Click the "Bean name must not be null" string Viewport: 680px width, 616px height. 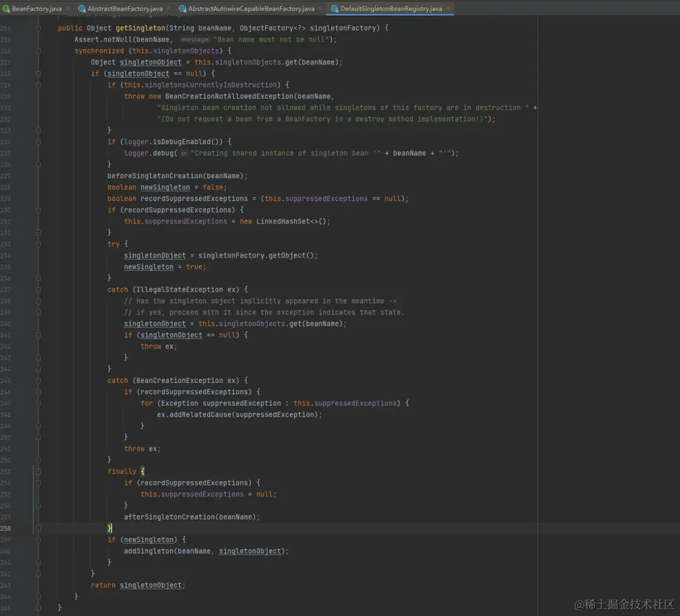(271, 40)
